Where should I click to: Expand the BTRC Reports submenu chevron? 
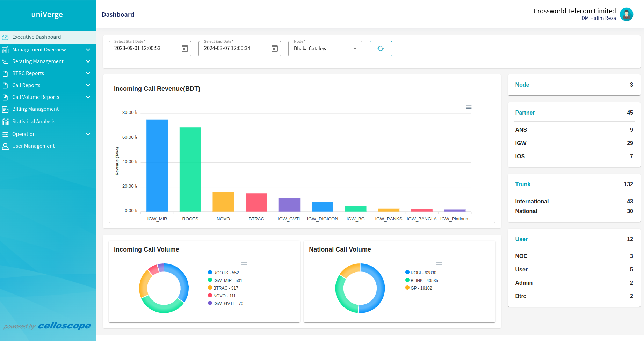coord(88,74)
